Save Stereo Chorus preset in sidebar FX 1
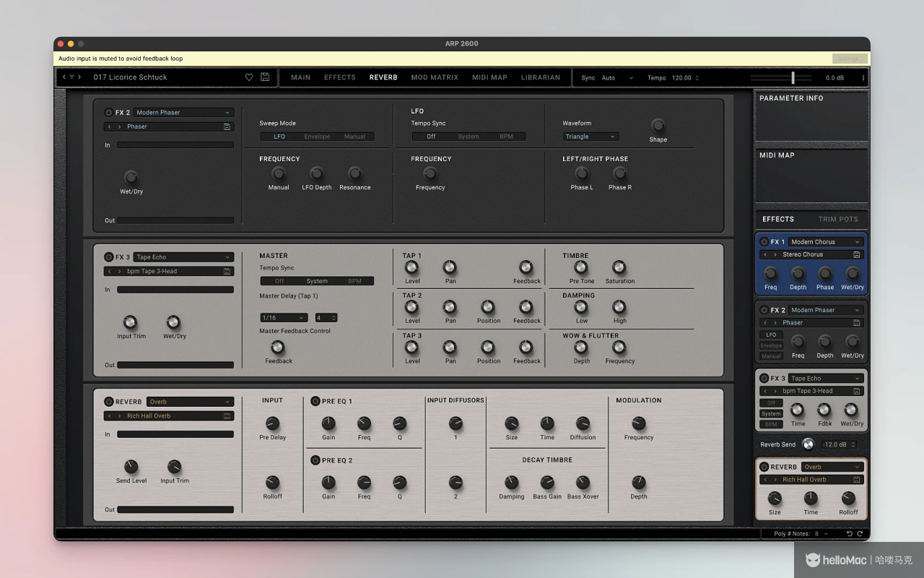The height and width of the screenshot is (578, 924). click(x=857, y=254)
